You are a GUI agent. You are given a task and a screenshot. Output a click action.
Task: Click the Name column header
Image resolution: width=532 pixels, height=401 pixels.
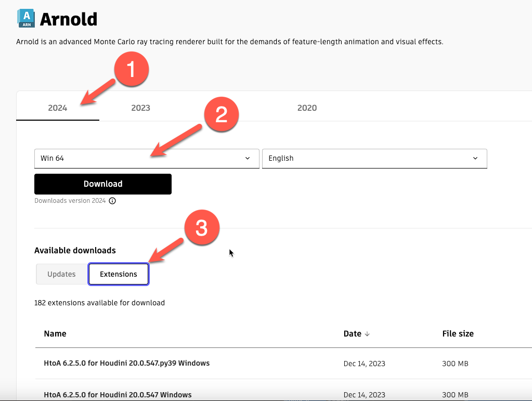(x=55, y=334)
